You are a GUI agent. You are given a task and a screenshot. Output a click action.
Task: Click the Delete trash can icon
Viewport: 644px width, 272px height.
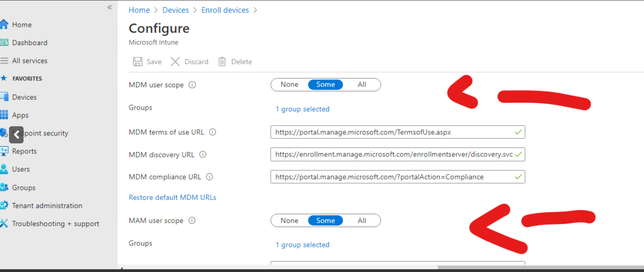[222, 62]
